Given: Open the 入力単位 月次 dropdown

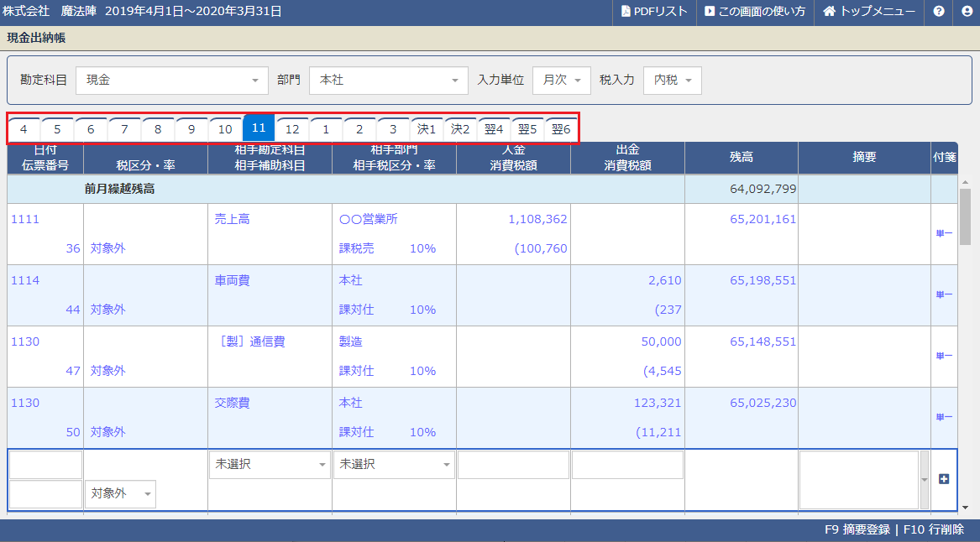Looking at the screenshot, I should (561, 81).
